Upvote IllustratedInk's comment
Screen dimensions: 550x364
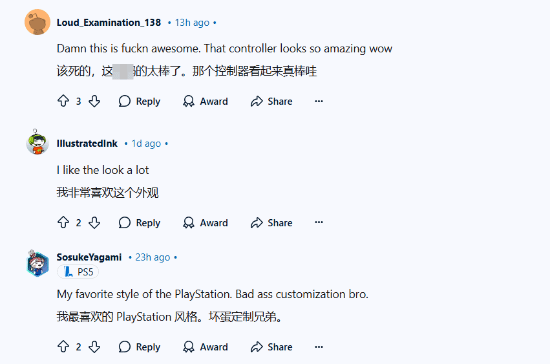pyautogui.click(x=63, y=222)
